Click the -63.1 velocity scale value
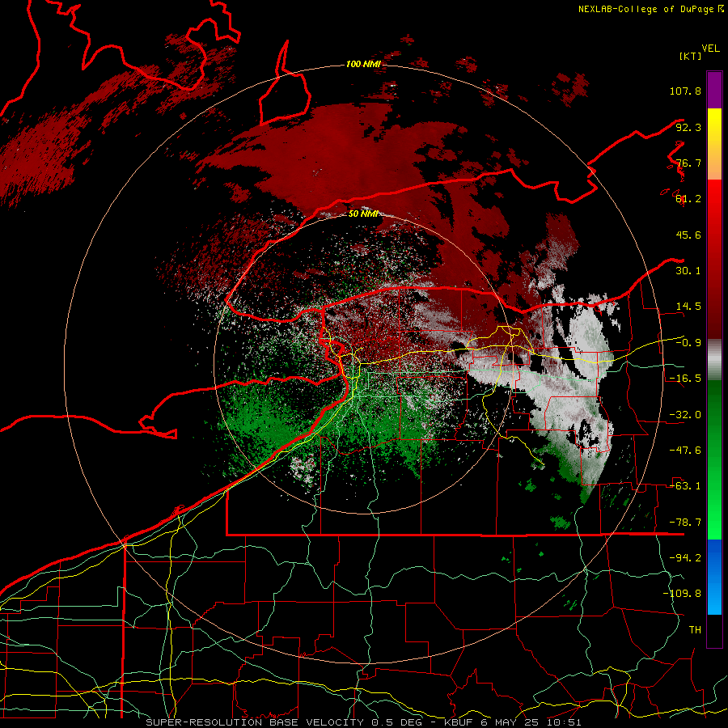 pyautogui.click(x=685, y=486)
